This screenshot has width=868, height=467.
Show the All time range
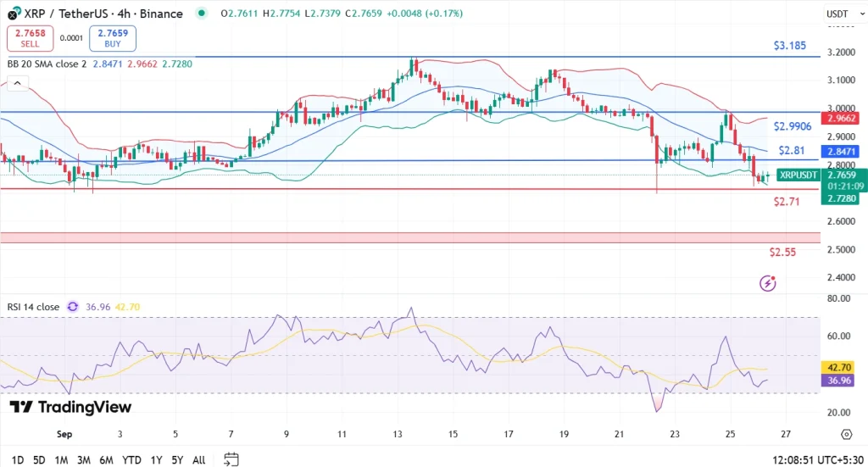click(198, 459)
